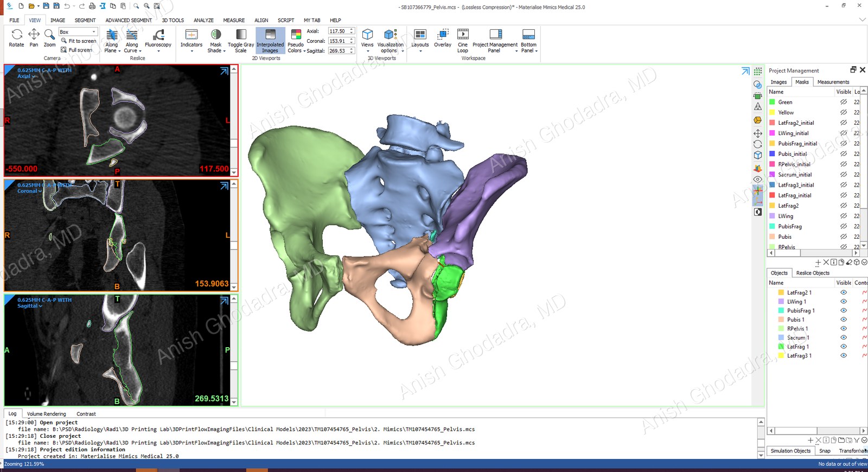This screenshot has width=868, height=472.
Task: Select the Rotate camera tool
Action: 16,38
